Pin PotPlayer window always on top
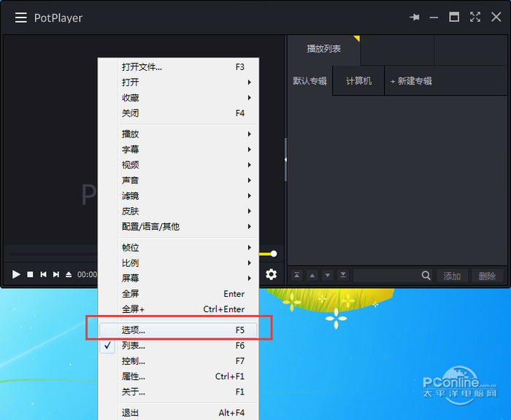 coord(415,17)
